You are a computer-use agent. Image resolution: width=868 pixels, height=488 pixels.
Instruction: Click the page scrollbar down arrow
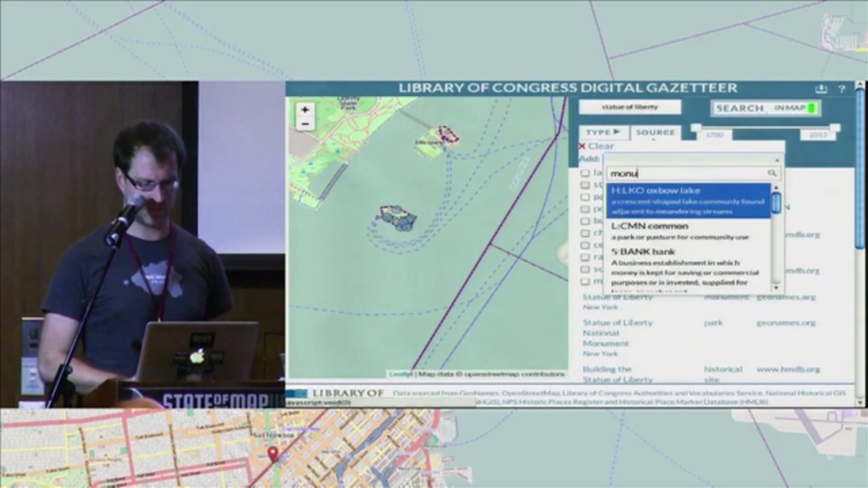tap(860, 402)
